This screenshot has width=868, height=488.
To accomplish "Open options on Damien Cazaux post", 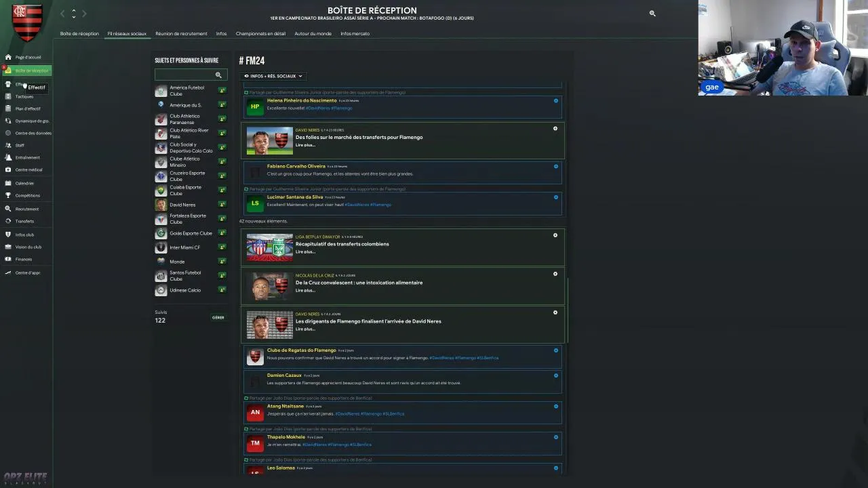I will click(556, 375).
